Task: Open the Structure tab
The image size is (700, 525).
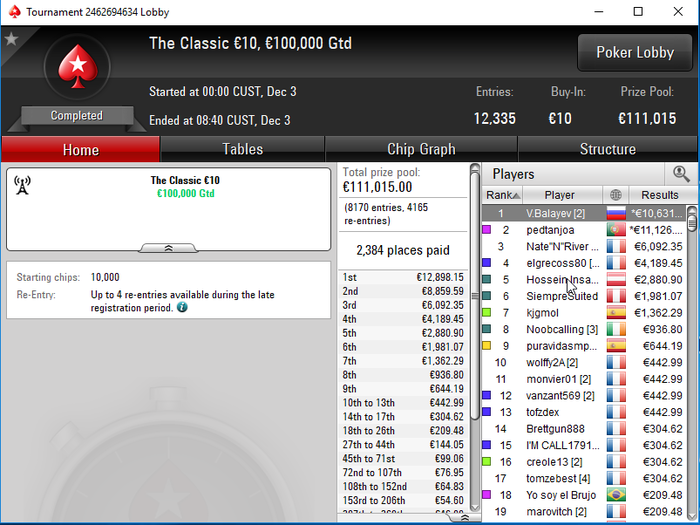Action: [608, 149]
